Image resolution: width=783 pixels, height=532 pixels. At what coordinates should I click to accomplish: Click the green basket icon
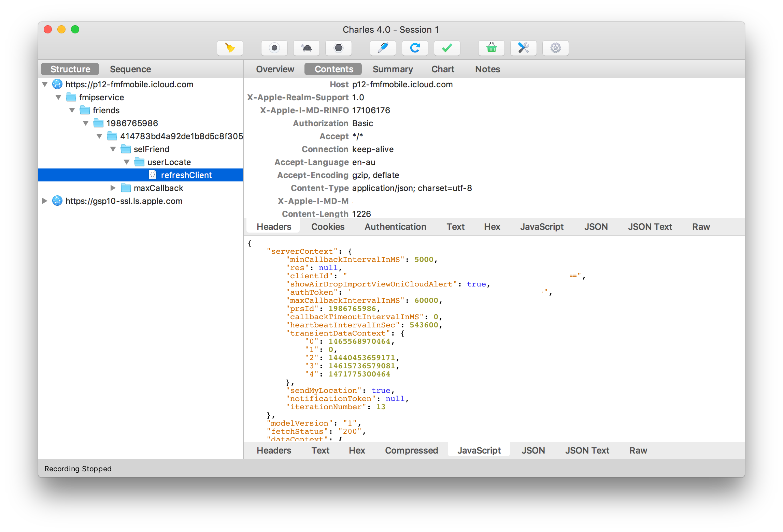(492, 48)
